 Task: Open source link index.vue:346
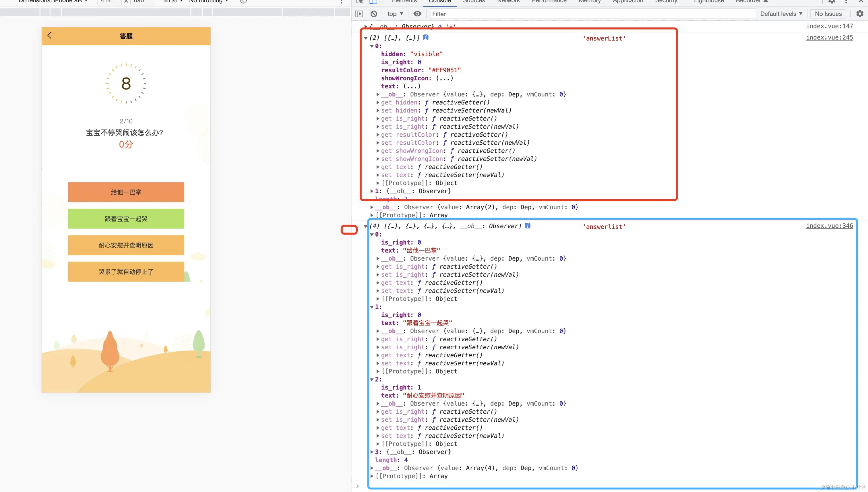(x=829, y=226)
